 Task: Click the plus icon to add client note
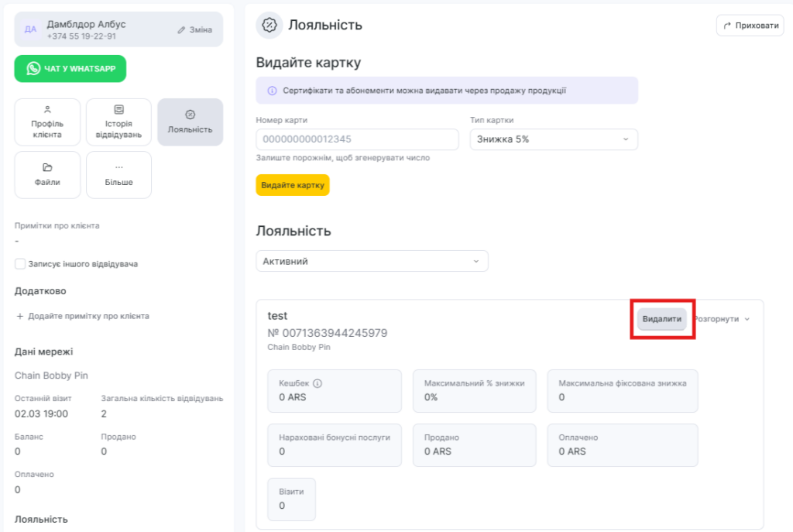20,316
